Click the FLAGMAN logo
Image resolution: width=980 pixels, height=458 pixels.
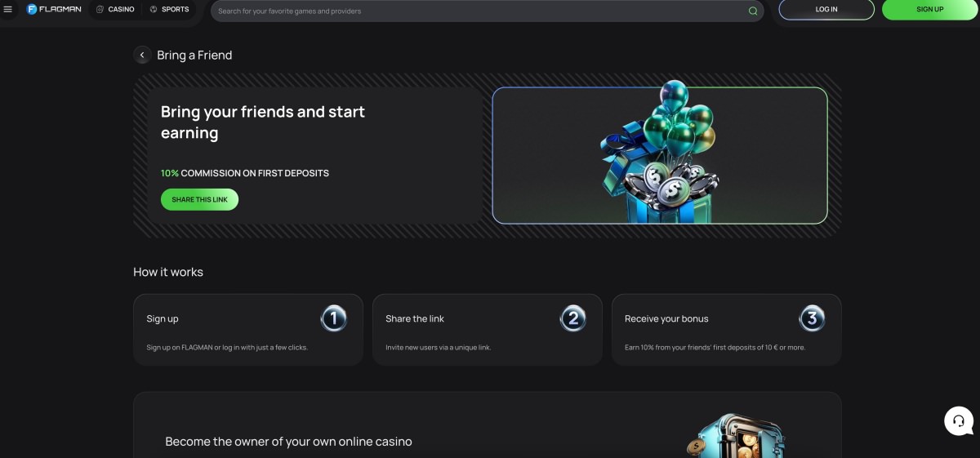(x=54, y=10)
